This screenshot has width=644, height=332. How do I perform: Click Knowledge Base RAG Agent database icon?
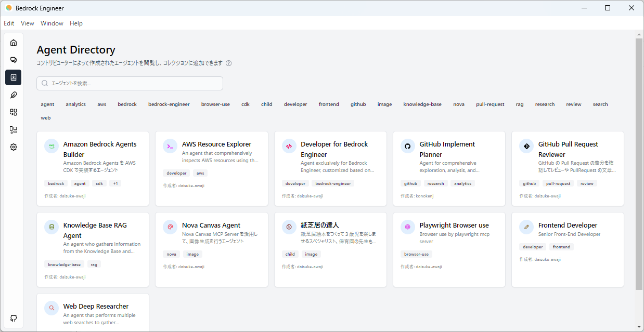coord(51,227)
